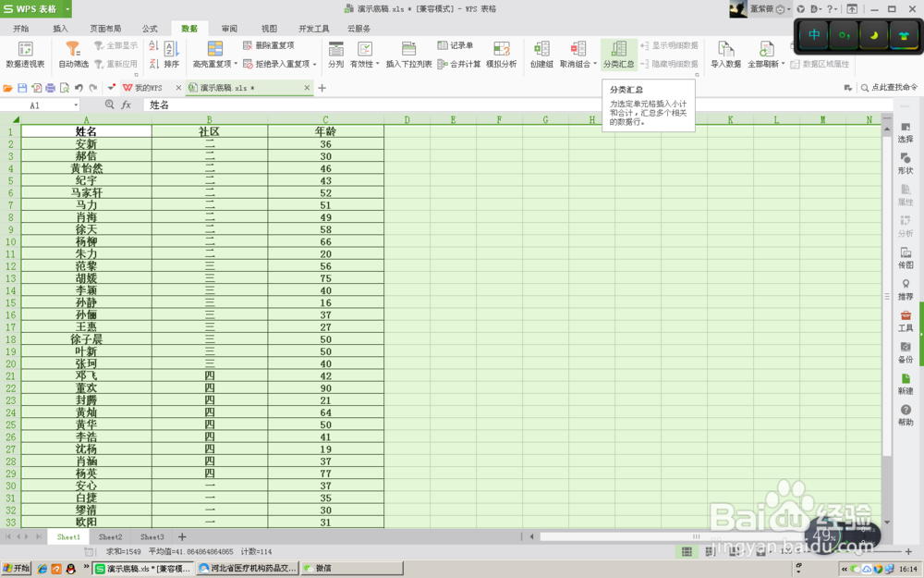This screenshot has width=924, height=578.
Task: Switch to the 插入 ribbon tab
Action: point(60,29)
